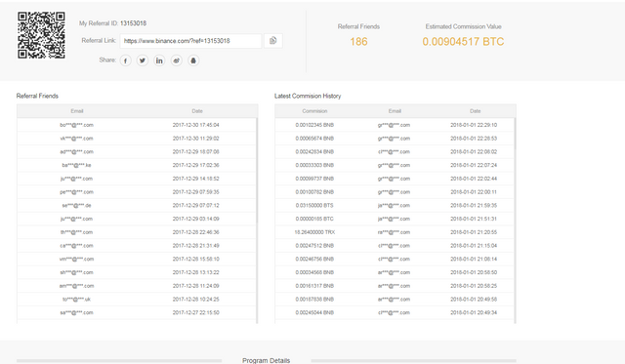Share the referral link on QQ
Screen dimensions: 625x364
point(193,61)
